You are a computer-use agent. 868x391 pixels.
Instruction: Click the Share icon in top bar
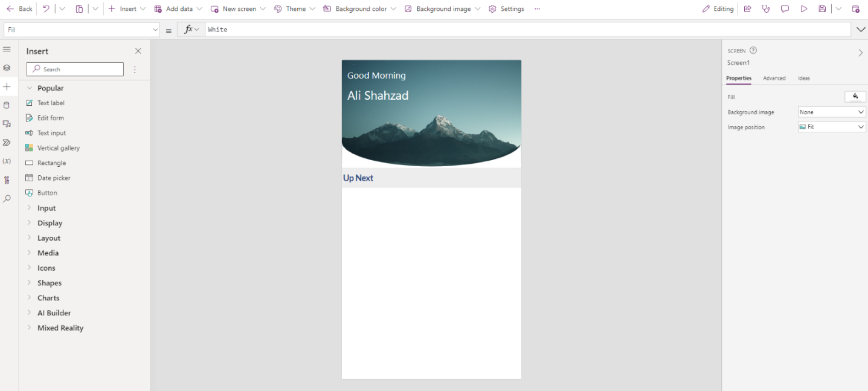tap(747, 9)
